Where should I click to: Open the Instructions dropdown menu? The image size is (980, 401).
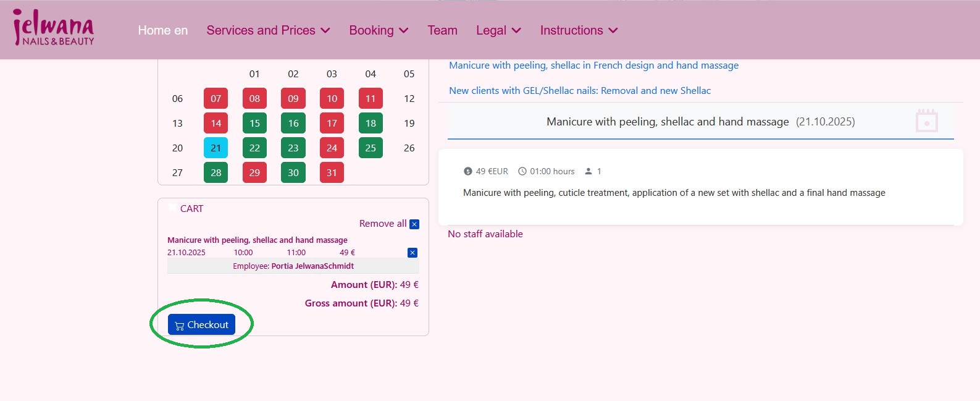579,30
